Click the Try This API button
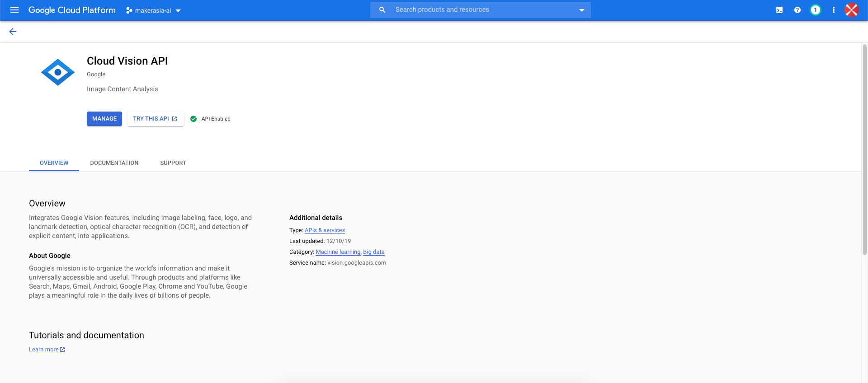This screenshot has height=383, width=868. pyautogui.click(x=155, y=119)
